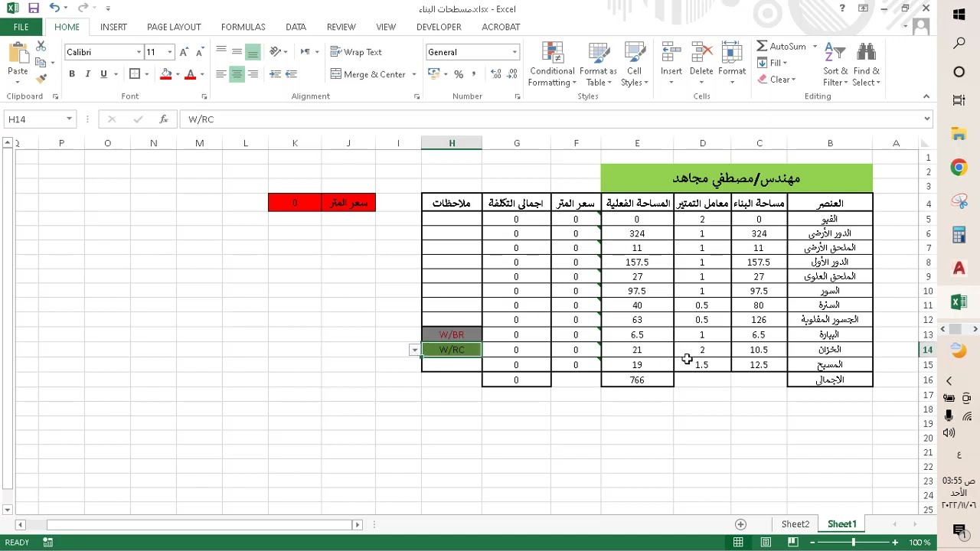The width and height of the screenshot is (980, 551).
Task: Toggle Underline formatting
Action: (x=103, y=74)
